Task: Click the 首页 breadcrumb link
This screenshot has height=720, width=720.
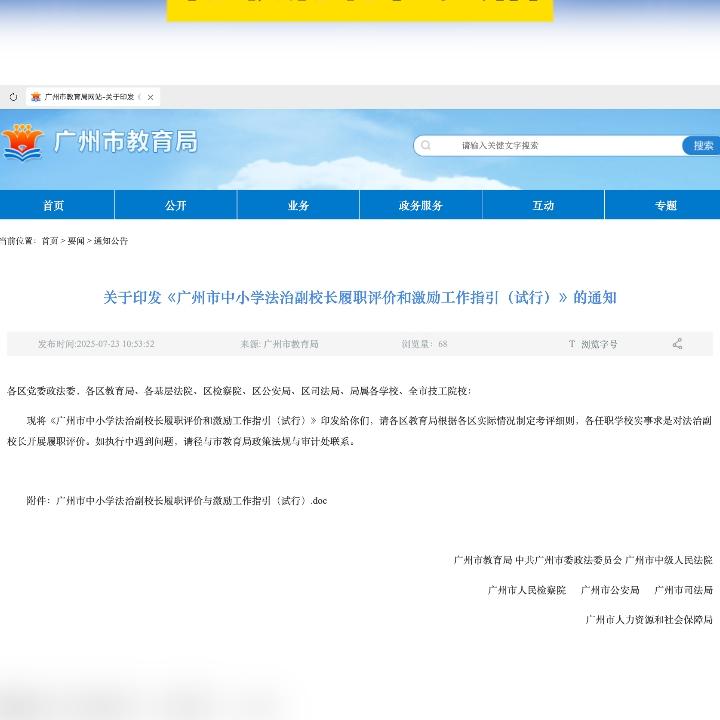Action: pyautogui.click(x=50, y=241)
